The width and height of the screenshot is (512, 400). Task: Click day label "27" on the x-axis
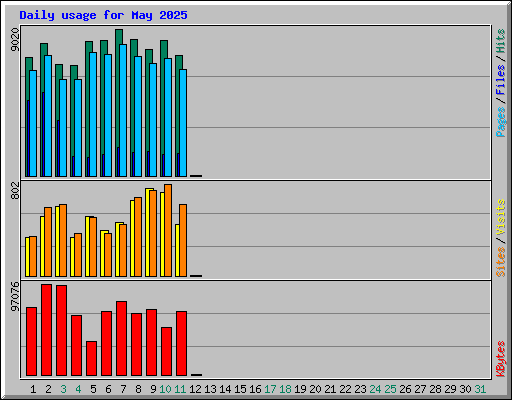click(x=420, y=389)
